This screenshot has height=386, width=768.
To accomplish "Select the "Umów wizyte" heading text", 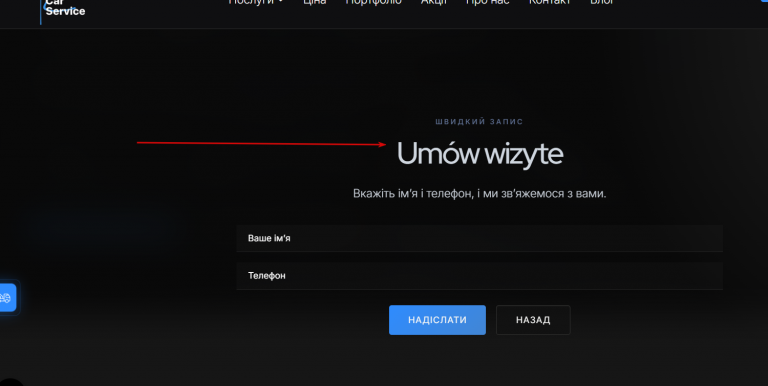I will tap(480, 154).
